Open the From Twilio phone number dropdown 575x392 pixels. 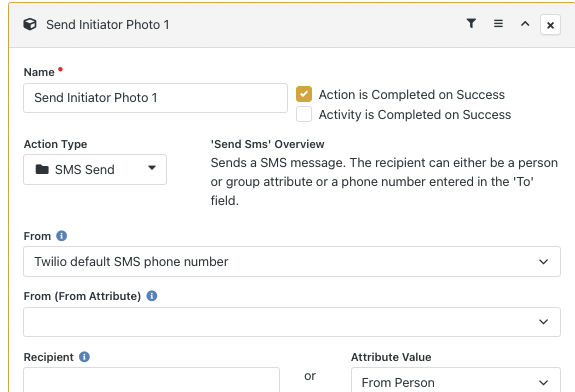point(292,261)
